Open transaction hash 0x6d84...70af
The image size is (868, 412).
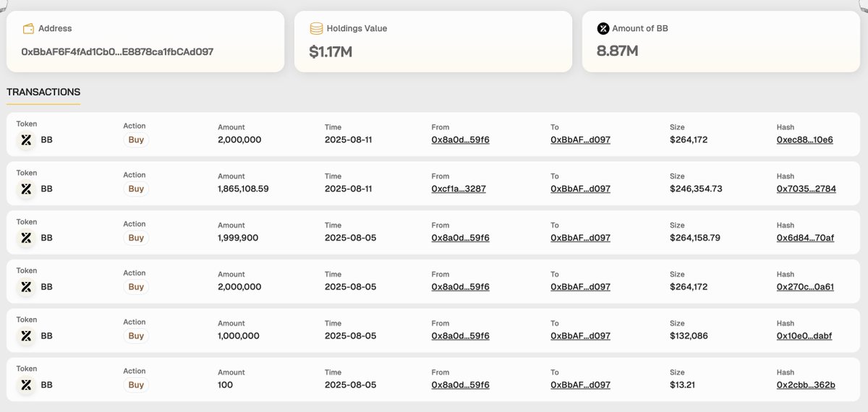coord(805,238)
